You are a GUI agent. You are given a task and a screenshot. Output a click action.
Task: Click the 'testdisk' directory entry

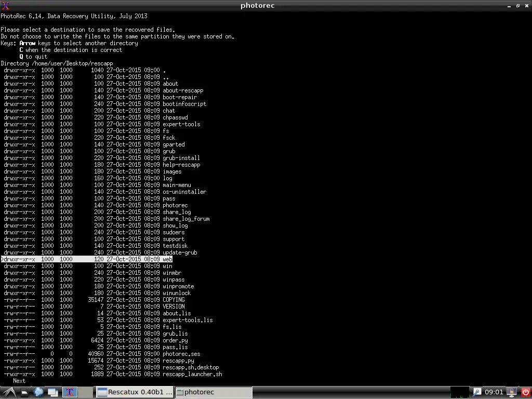96,246
